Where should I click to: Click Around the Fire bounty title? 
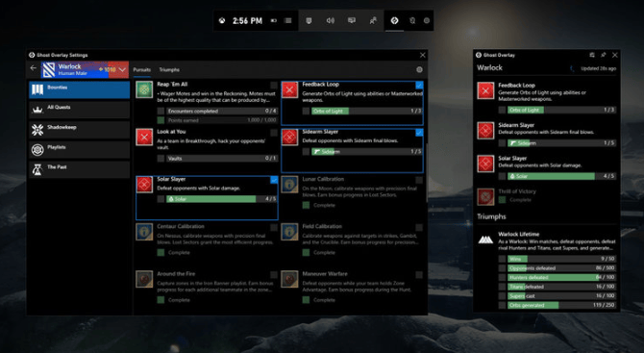coord(176,274)
